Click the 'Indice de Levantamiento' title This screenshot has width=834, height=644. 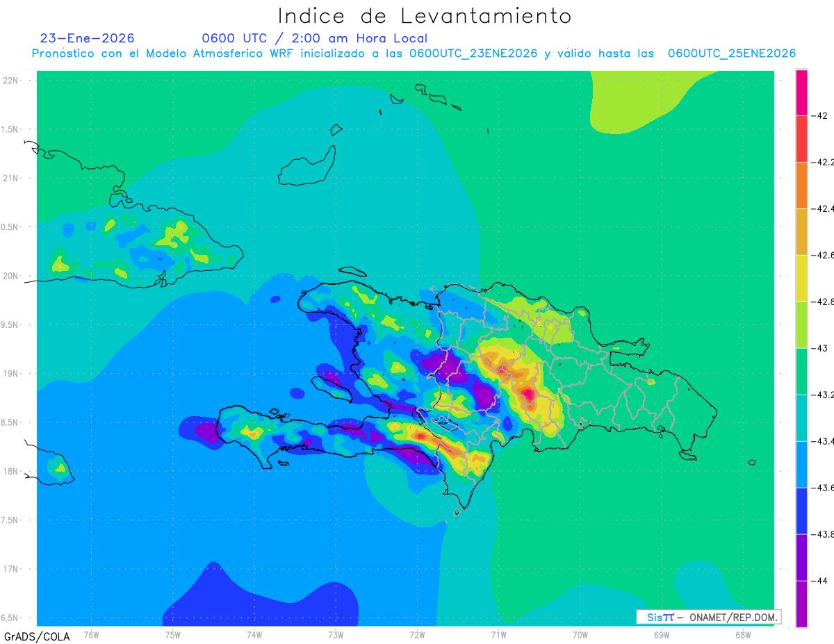point(425,15)
